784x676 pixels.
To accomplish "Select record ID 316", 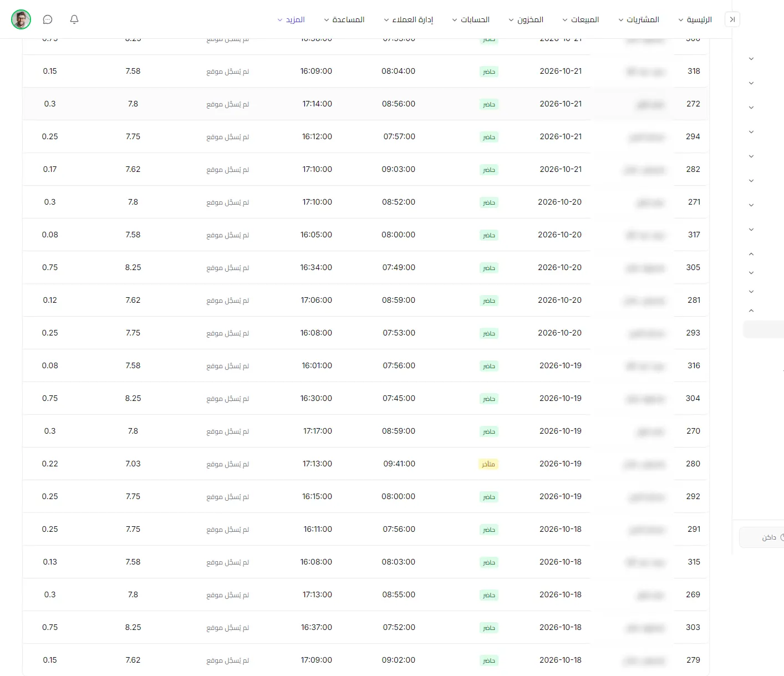I will tap(694, 365).
